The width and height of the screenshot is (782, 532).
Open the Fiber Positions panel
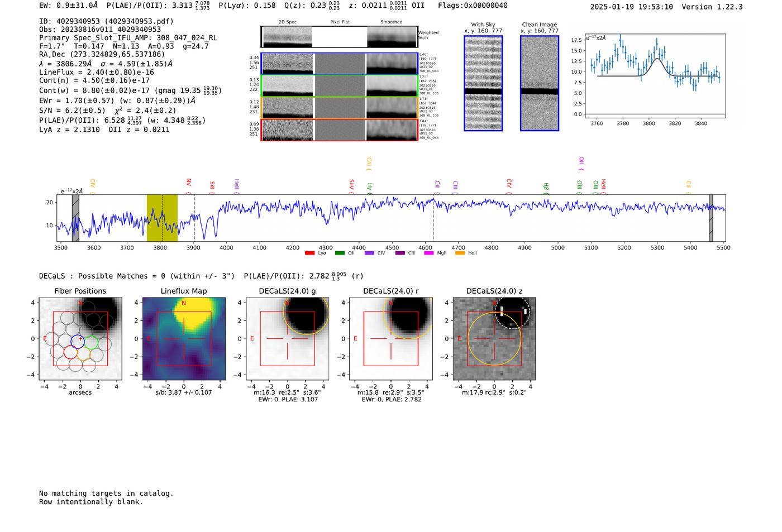80,339
